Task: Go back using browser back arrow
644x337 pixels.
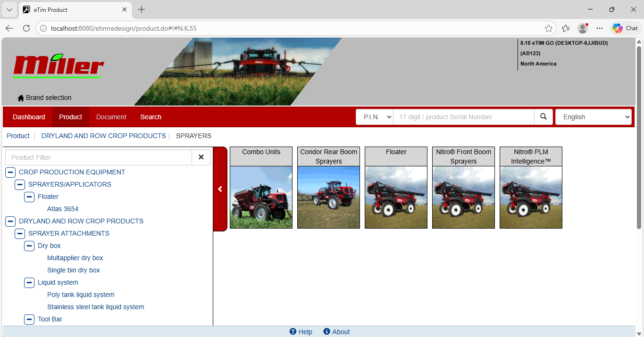Action: (x=9, y=28)
